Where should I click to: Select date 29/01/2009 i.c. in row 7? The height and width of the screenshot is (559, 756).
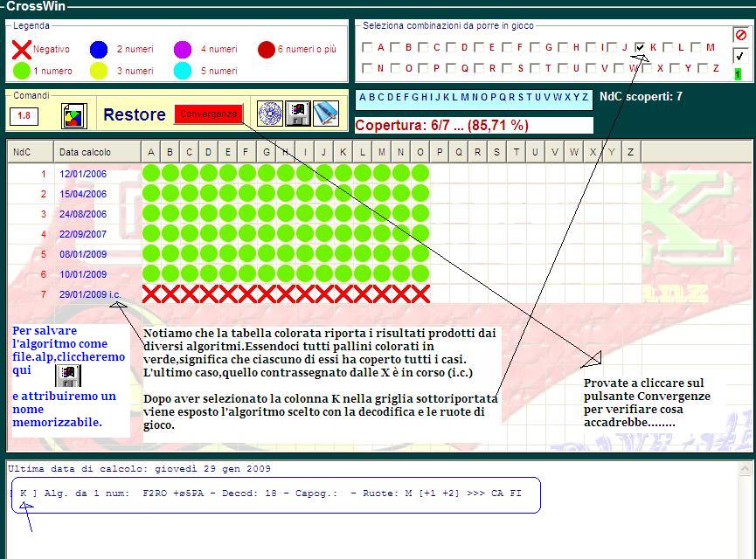coord(90,294)
